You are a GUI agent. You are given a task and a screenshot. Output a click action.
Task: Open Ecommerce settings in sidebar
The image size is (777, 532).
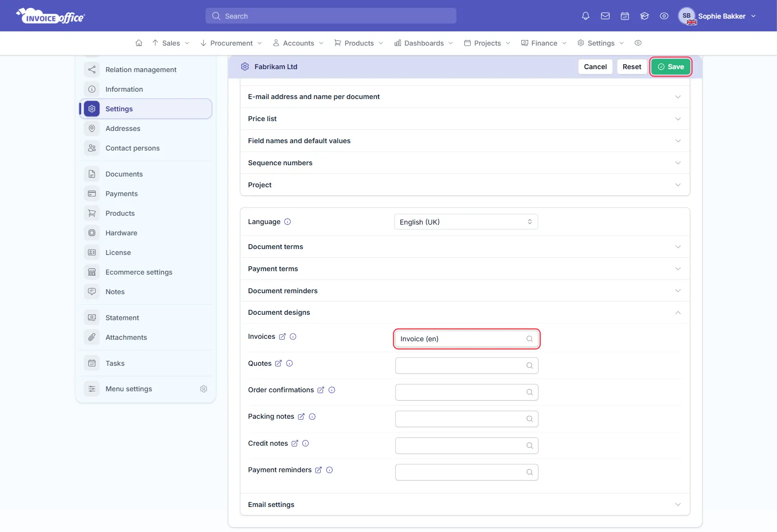pyautogui.click(x=146, y=272)
